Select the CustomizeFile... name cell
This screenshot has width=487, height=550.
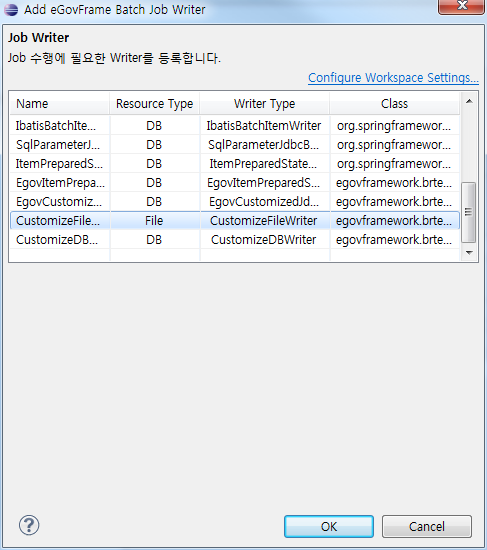(60, 221)
